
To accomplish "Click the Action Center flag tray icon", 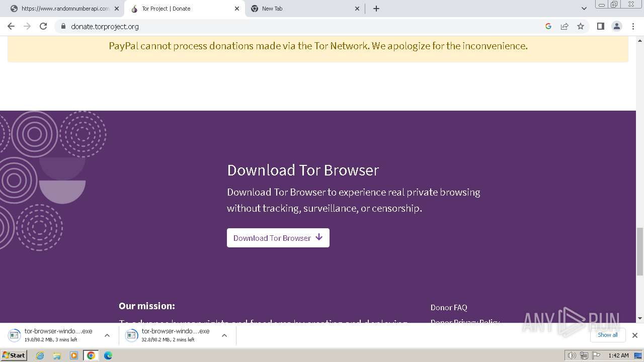I will click(x=596, y=355).
